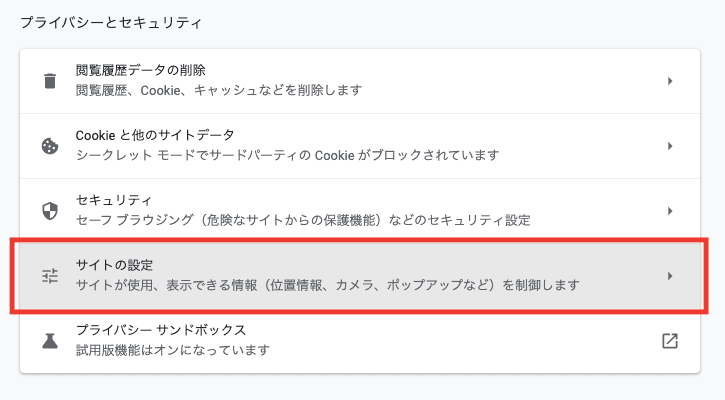Click the security shield icon
Screen dimensions: 725x400
tap(50, 211)
